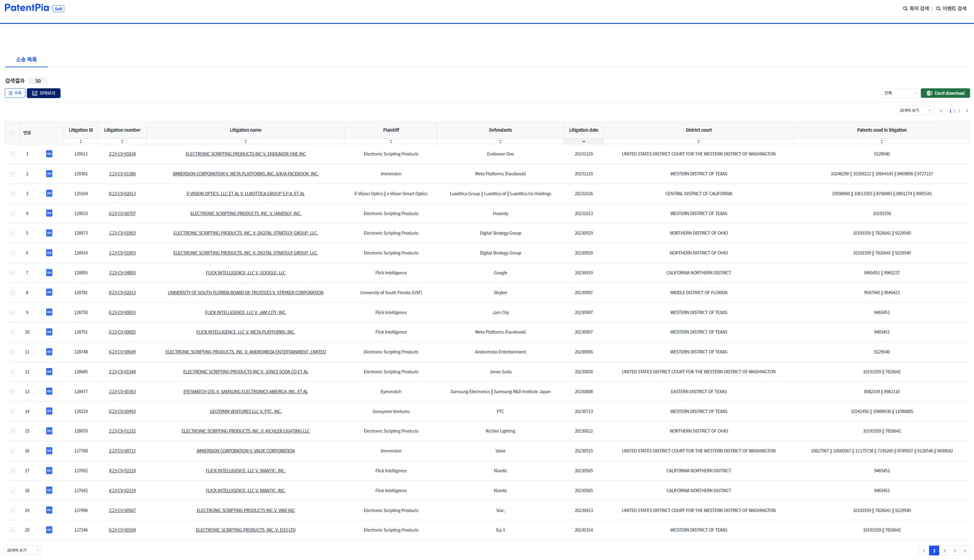974x560 pixels.
Task: Open the blue icon next to litigation 128855
Action: point(49,272)
